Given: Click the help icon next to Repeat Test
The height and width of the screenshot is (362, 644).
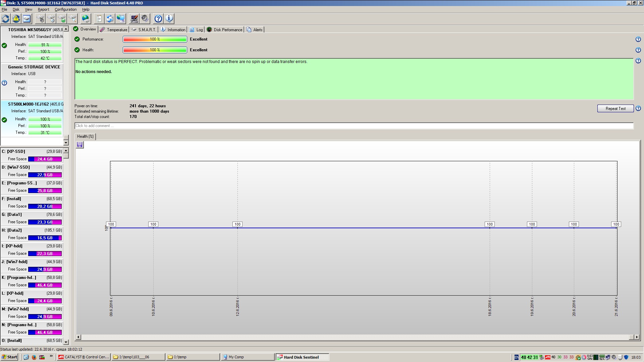Looking at the screenshot, I should point(638,108).
